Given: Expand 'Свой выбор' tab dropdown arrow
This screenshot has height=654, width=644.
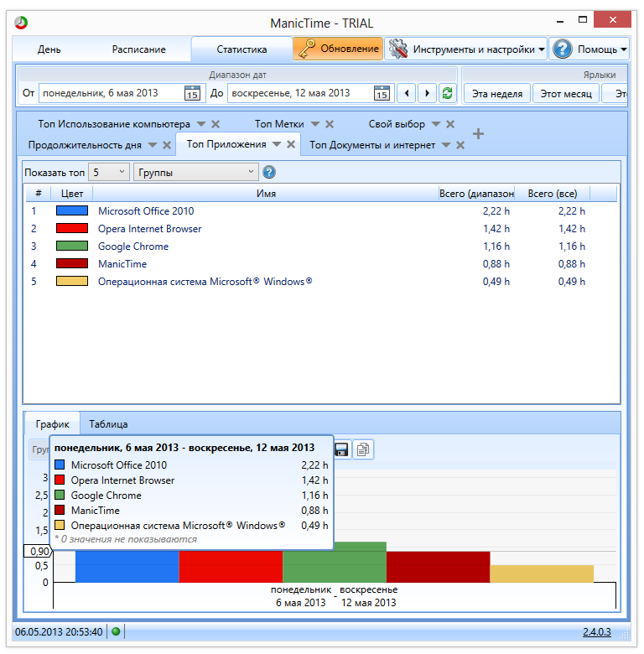Looking at the screenshot, I should tap(436, 124).
